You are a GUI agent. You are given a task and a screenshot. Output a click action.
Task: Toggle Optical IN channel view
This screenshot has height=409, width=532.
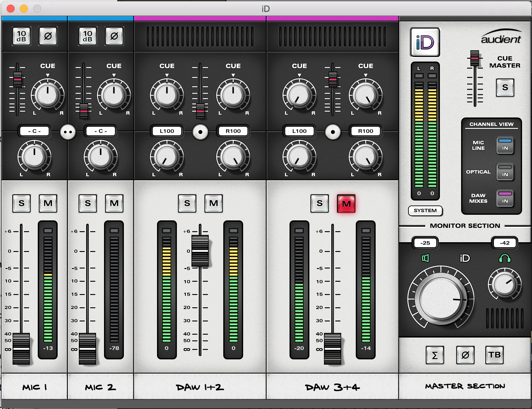pos(505,172)
